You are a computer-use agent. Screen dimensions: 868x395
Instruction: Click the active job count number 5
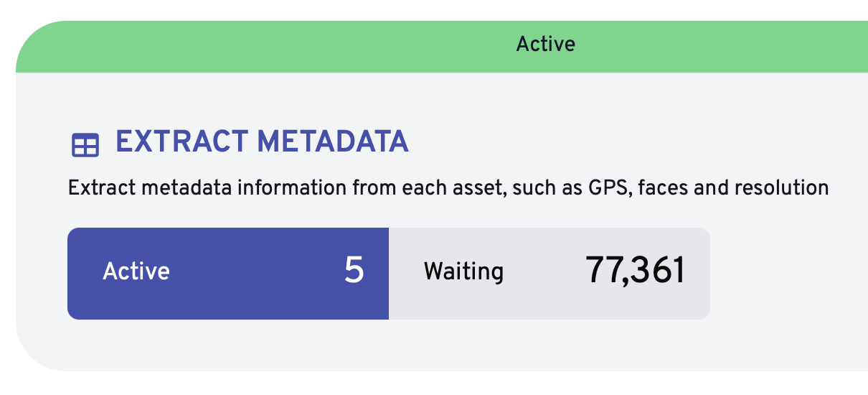[354, 271]
